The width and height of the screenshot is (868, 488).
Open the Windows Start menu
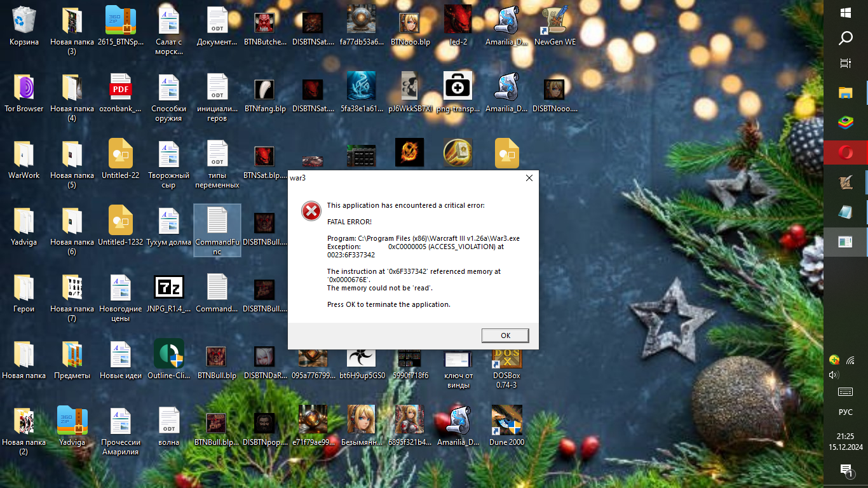tap(846, 13)
